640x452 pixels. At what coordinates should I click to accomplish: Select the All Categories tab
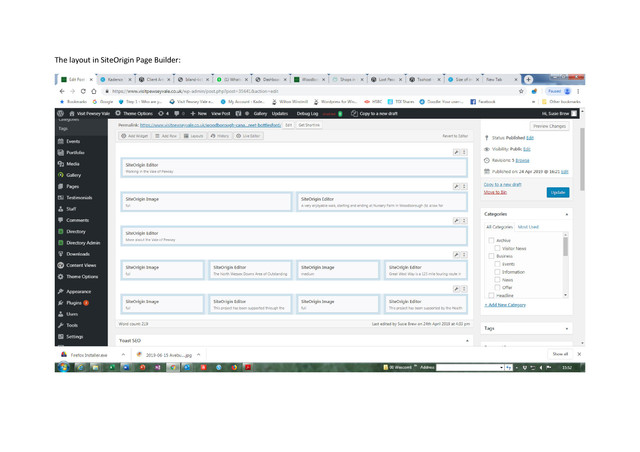click(499, 227)
